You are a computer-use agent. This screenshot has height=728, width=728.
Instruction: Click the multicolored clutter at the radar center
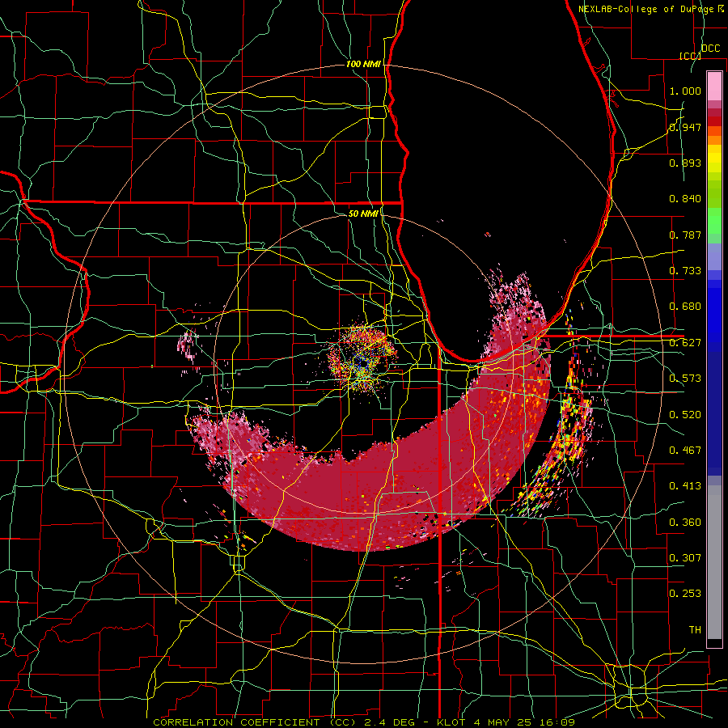[362, 358]
